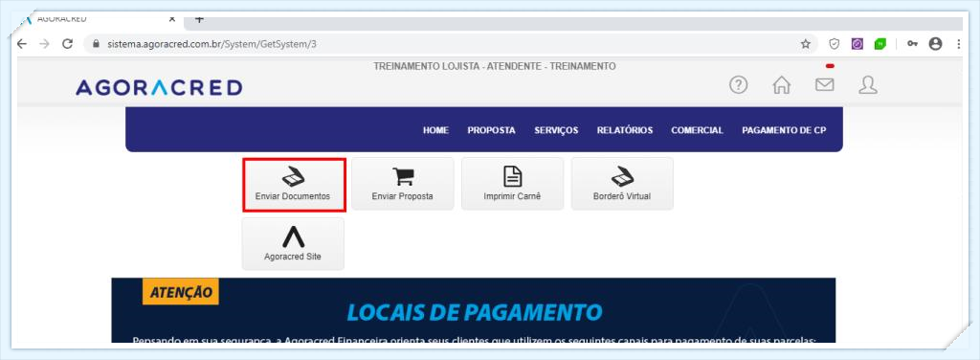Go to the home house icon
Screen dimensions: 980x360
(781, 84)
